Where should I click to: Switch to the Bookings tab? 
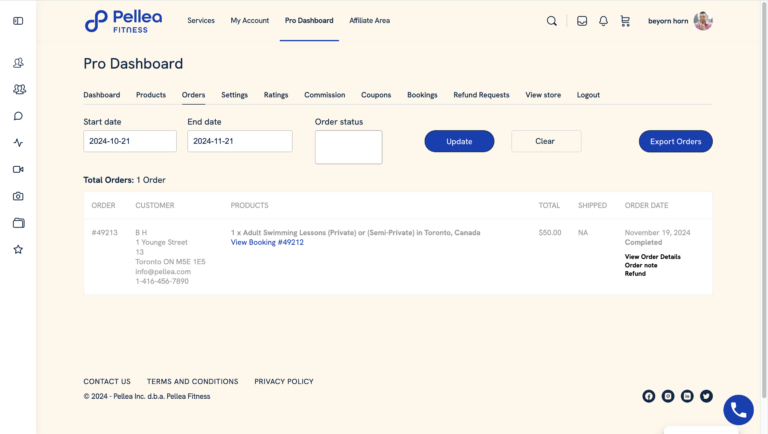422,95
